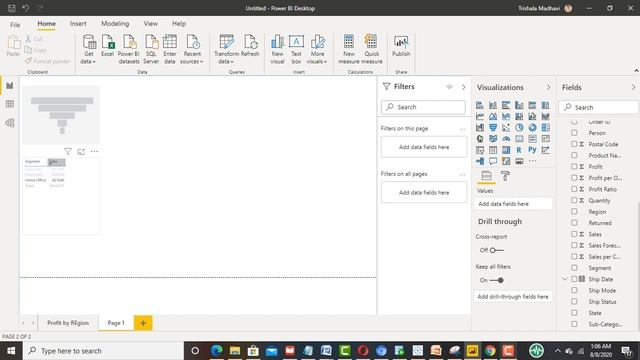Create a Quick measure
Screen dimensions: 640x360
tap(372, 49)
